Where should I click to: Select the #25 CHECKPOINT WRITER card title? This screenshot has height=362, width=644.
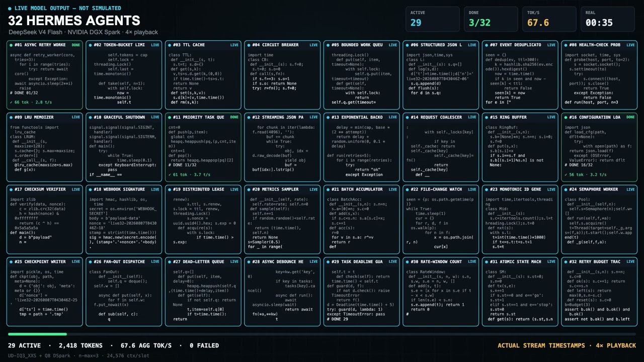coord(40,262)
